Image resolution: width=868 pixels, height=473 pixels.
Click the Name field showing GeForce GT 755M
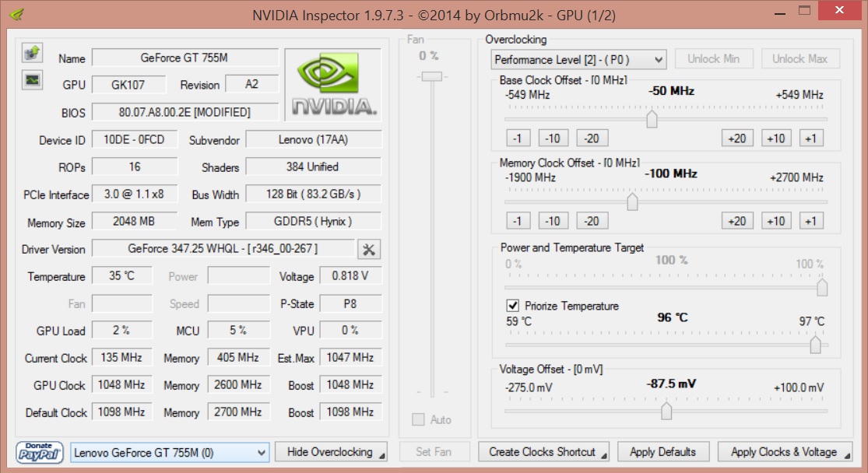185,58
